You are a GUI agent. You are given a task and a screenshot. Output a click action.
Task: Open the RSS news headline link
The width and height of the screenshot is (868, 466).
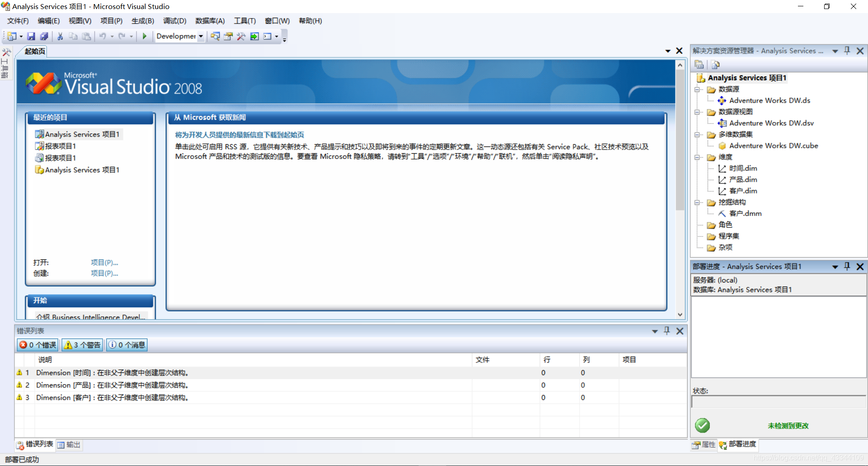click(x=240, y=135)
